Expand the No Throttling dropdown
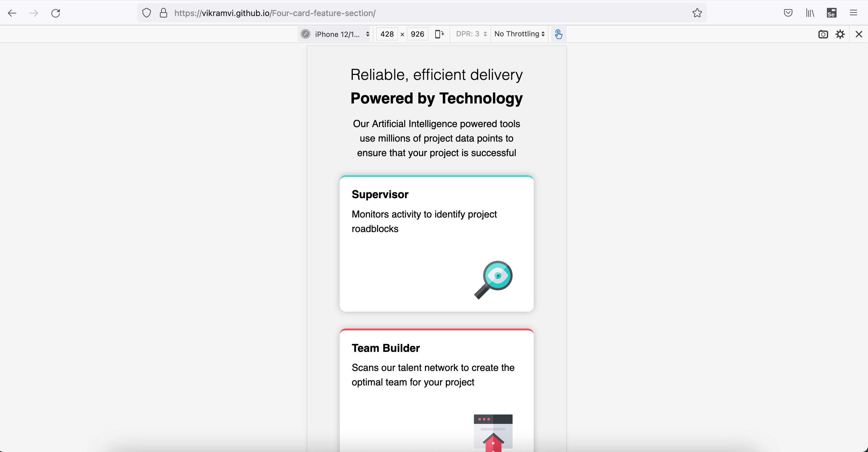The image size is (868, 452). 519,34
